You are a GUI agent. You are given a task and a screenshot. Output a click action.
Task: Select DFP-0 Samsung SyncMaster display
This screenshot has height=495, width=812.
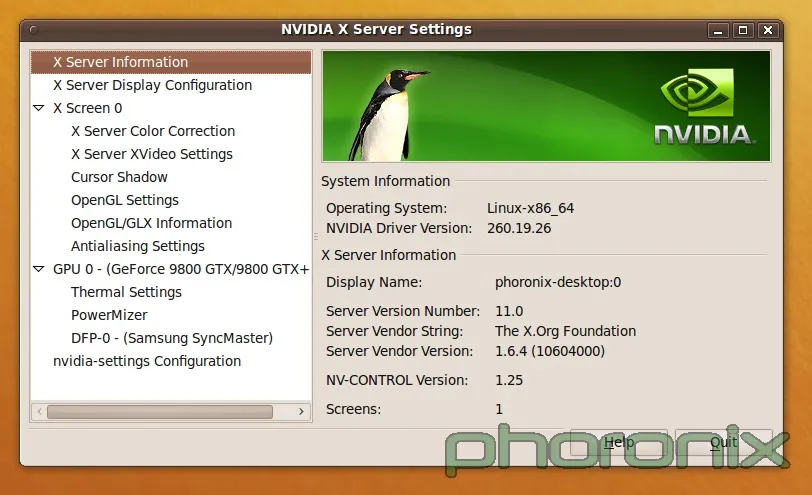(171, 338)
